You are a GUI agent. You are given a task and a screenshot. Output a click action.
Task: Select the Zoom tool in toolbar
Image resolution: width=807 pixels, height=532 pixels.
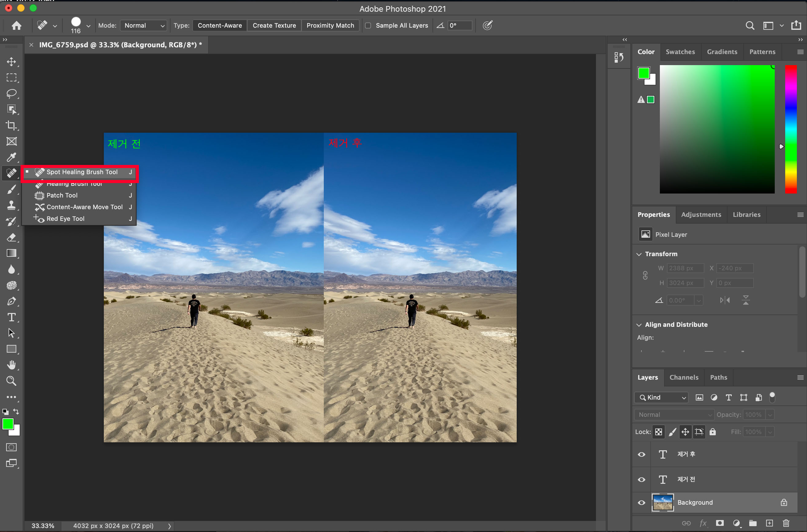[x=12, y=381]
